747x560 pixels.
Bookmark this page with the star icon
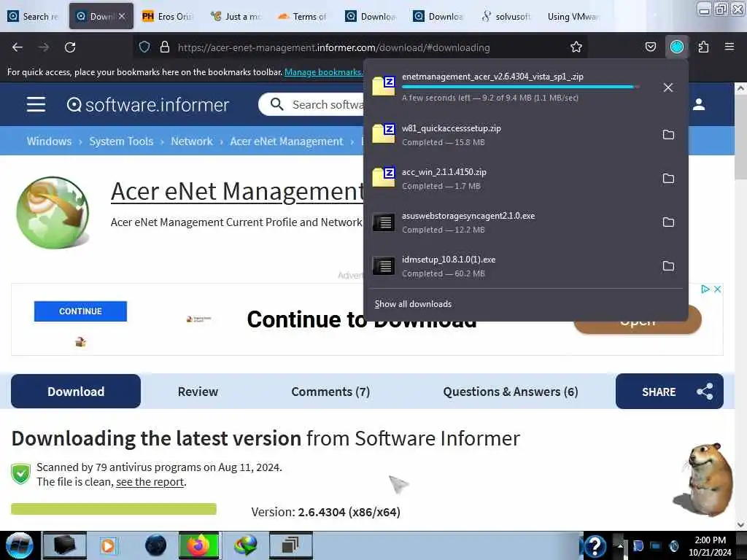pos(576,47)
